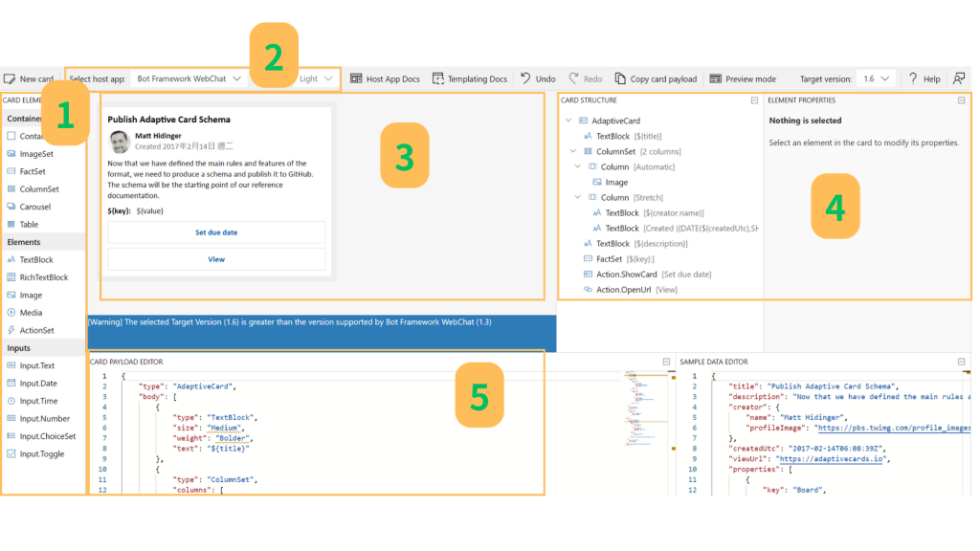Image resolution: width=980 pixels, height=551 pixels.
Task: Collapse the Sample Data Editor panel
Action: pyautogui.click(x=961, y=362)
